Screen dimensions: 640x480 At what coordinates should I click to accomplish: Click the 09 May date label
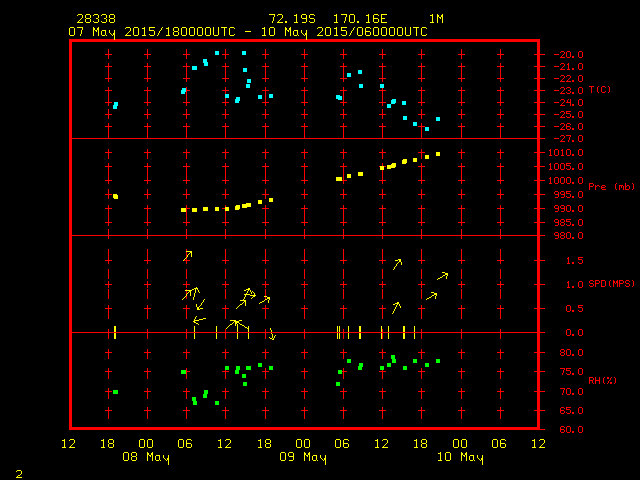[x=302, y=458]
